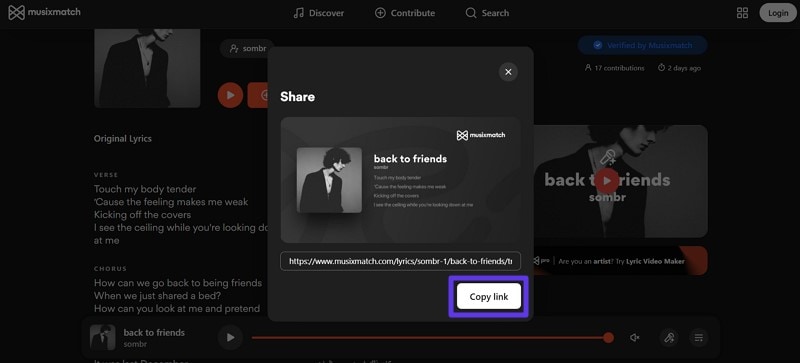The image size is (800, 363).
Task: Click the microphone icon in player bar
Action: tap(669, 337)
